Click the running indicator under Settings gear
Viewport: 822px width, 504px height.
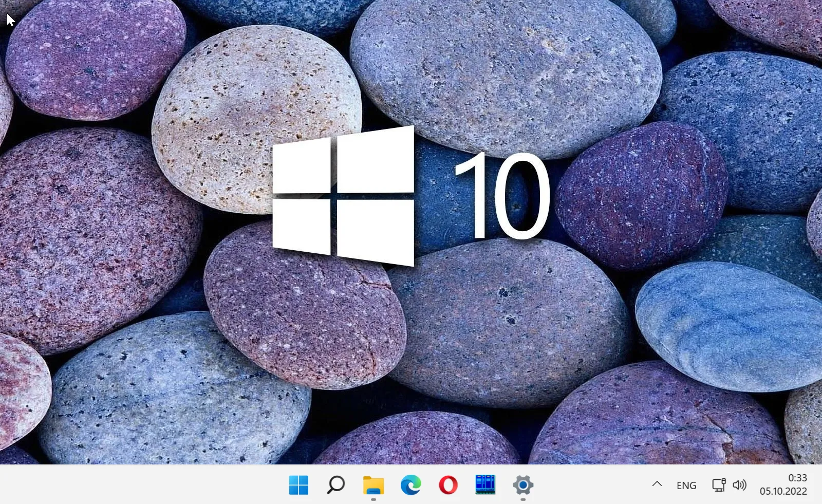click(x=523, y=499)
